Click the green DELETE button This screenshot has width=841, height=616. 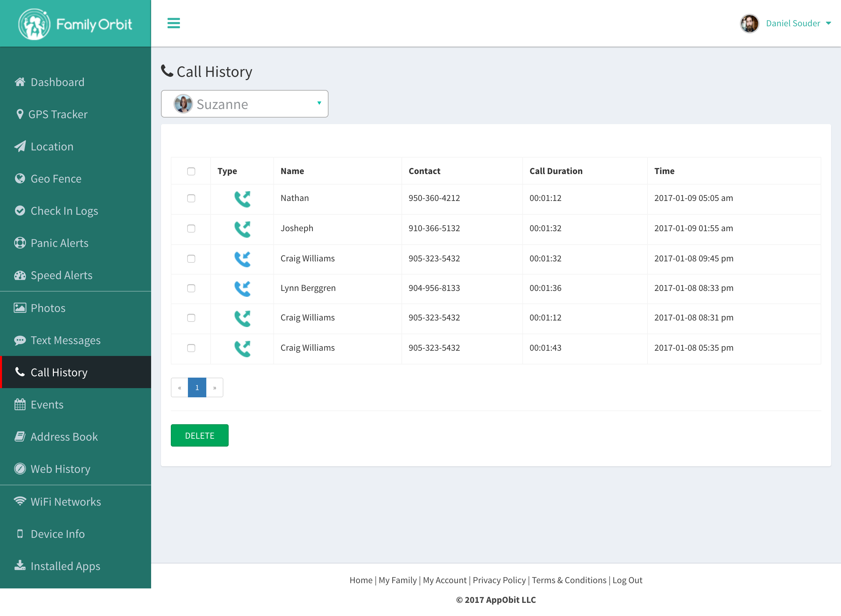(x=199, y=435)
